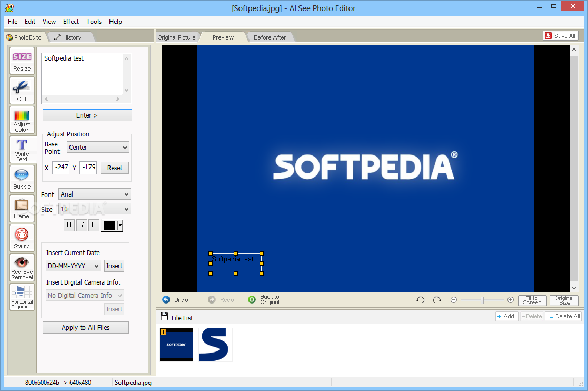Rotate the image counterclockwise
Viewport: 588px width, 391px height.
pos(421,300)
